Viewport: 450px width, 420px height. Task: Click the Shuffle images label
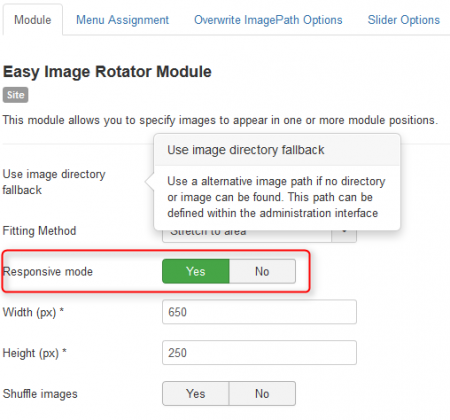click(x=40, y=394)
